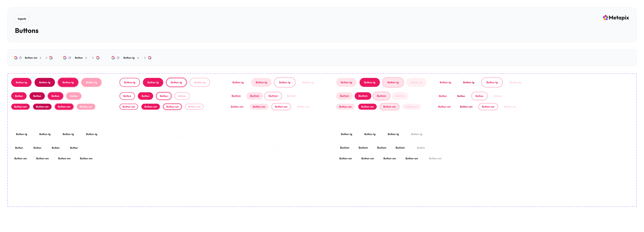The height and width of the screenshot is (232, 644).
Task: Click badge number 5 next to Button-lg
Action: [138, 58]
